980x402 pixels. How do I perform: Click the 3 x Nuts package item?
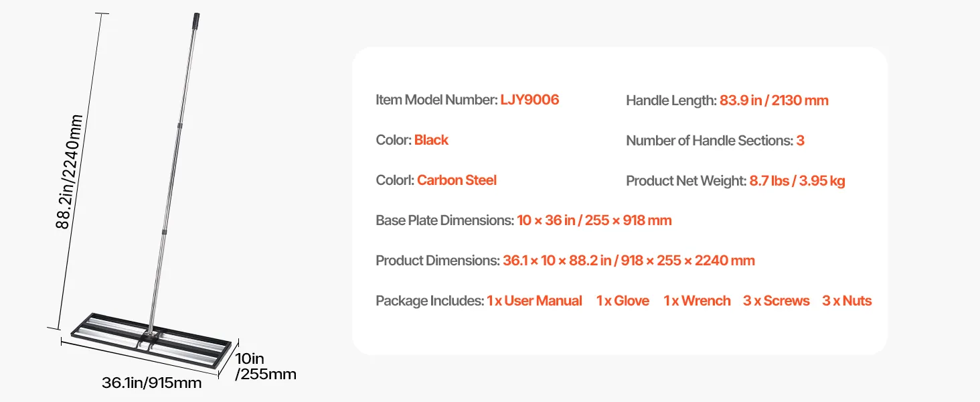click(847, 301)
